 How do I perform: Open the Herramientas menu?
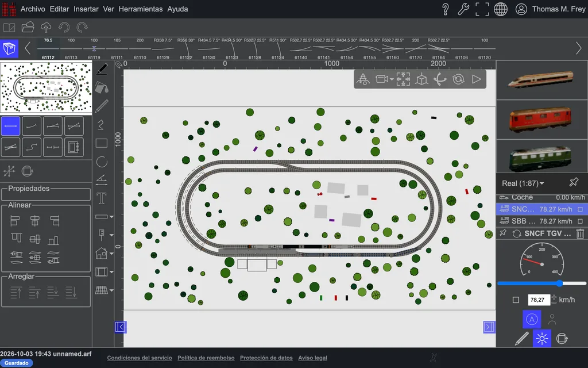[x=141, y=9]
